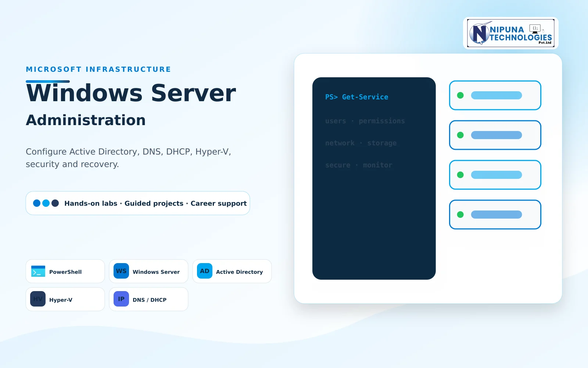Image resolution: width=588 pixels, height=368 pixels.
Task: Open the Nipuna Technologies logo
Action: click(x=511, y=33)
